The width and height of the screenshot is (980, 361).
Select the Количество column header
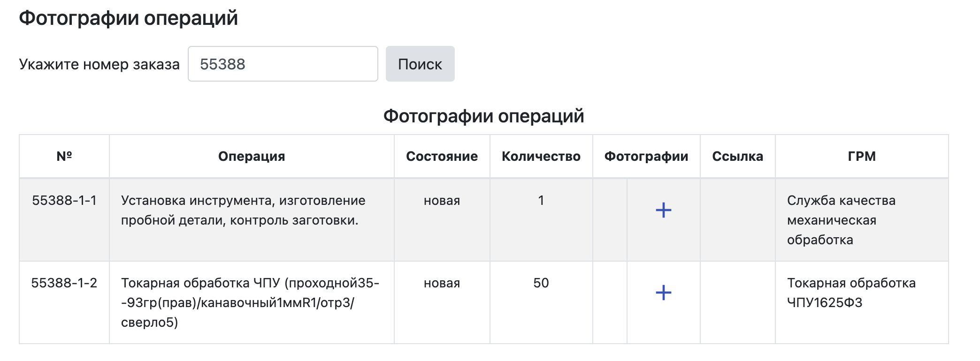click(x=541, y=156)
